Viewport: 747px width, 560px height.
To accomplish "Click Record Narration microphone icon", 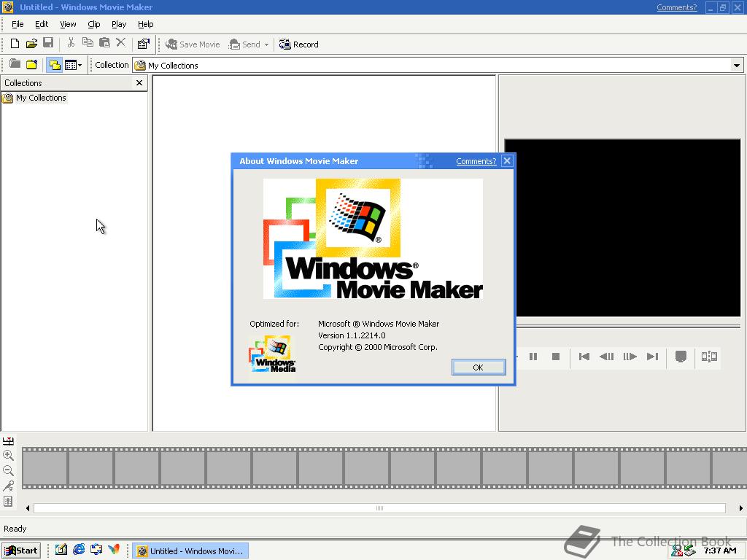I will [x=8, y=486].
